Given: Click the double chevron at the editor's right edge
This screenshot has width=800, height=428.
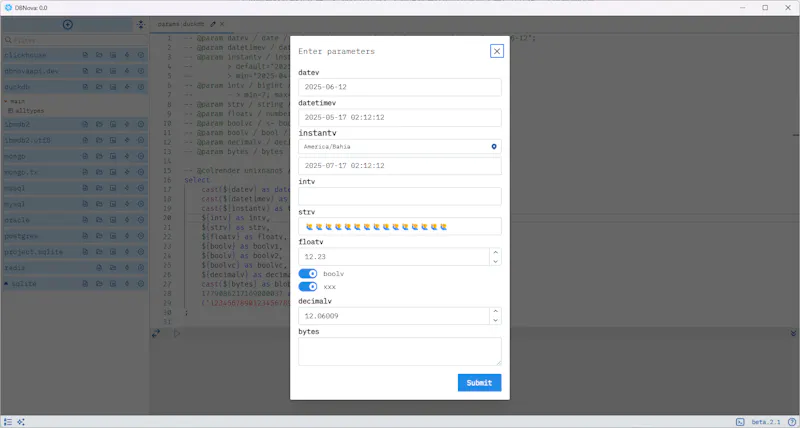Looking at the screenshot, I should (793, 333).
